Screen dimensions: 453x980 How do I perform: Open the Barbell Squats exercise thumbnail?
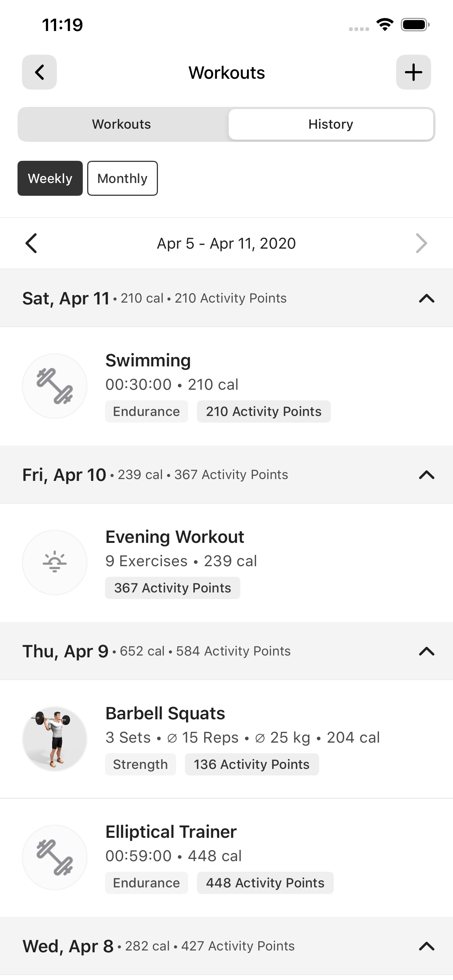(55, 739)
